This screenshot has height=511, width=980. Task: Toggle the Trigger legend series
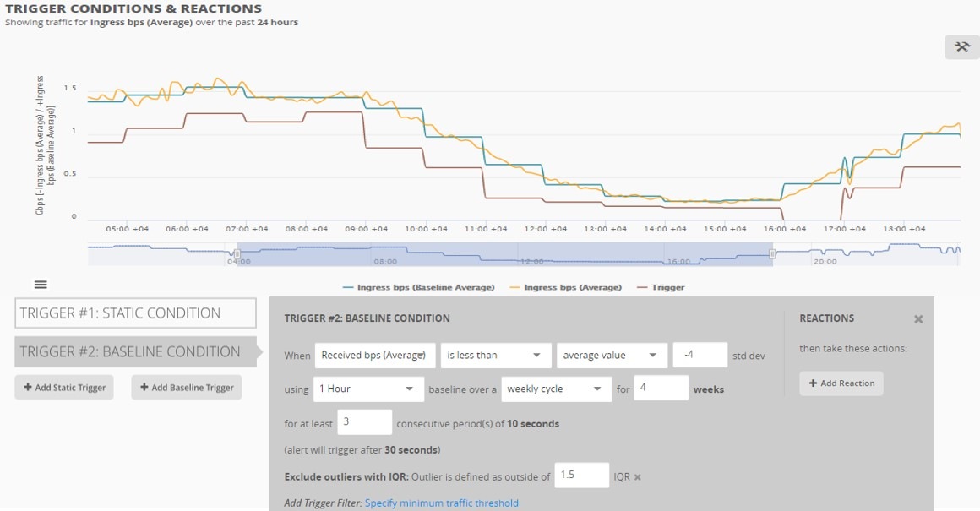pyautogui.click(x=661, y=287)
